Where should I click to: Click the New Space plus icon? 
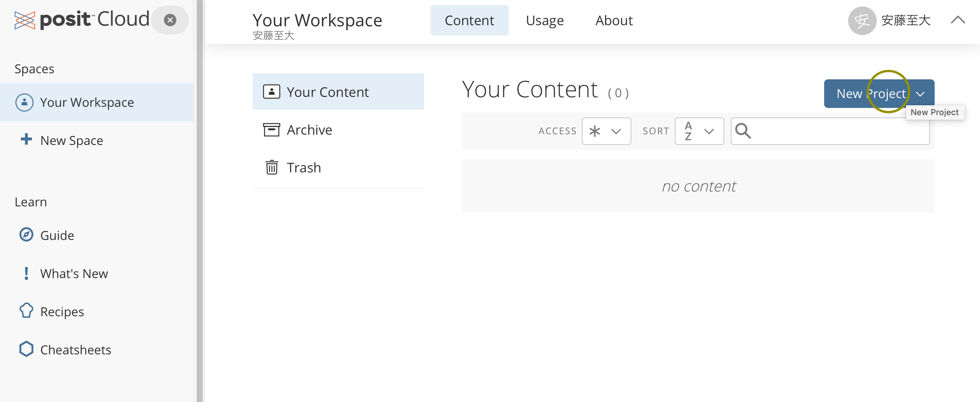point(26,140)
